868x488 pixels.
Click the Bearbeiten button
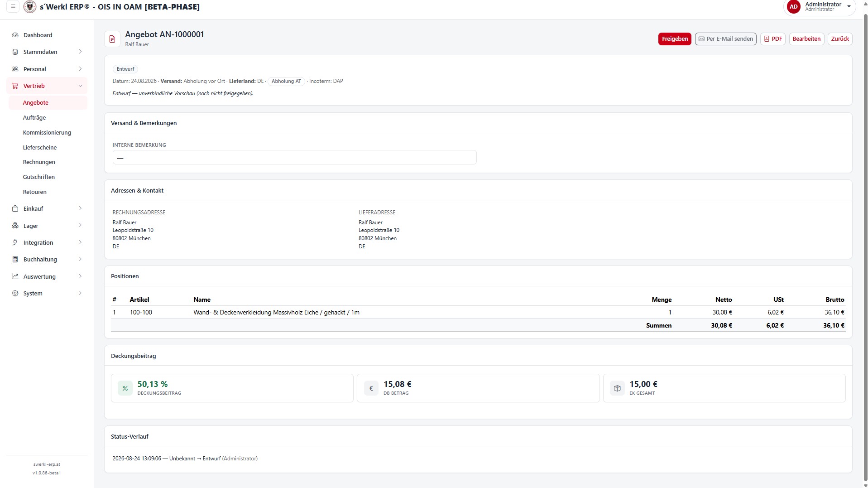[806, 39]
